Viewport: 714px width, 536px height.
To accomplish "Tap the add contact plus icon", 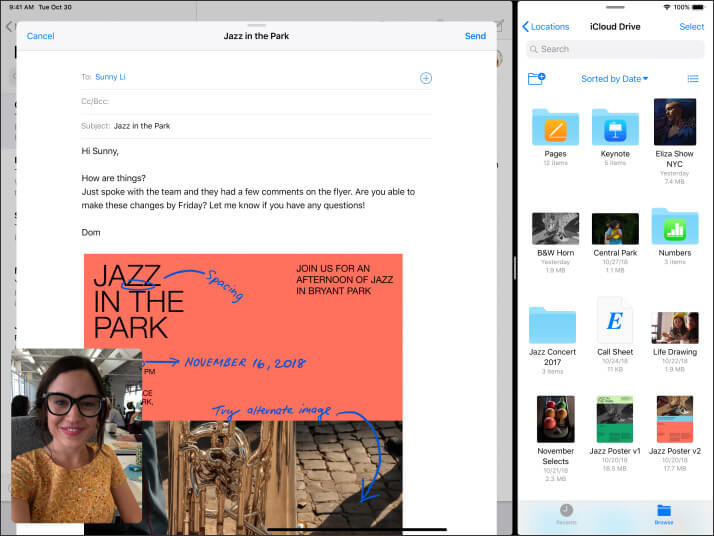I will coord(425,78).
